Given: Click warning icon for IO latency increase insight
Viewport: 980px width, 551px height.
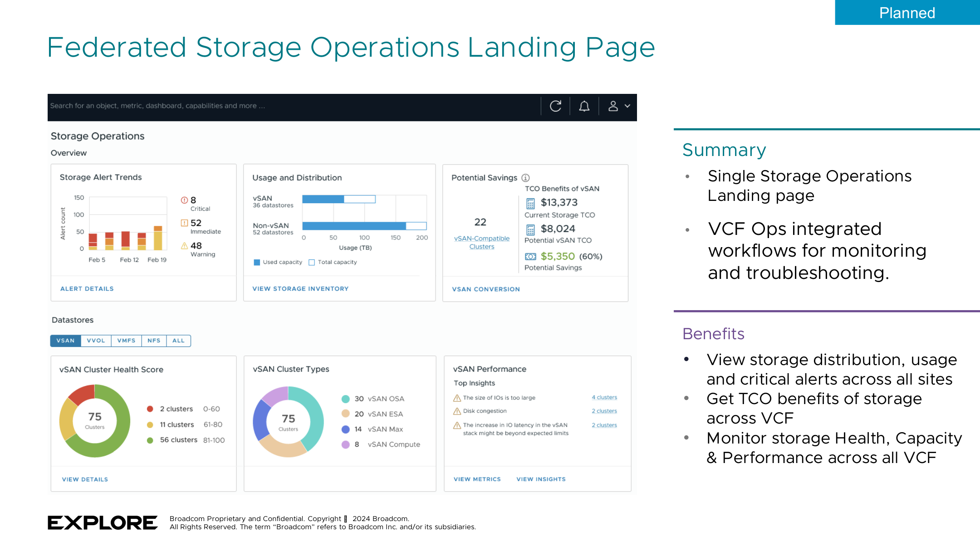Looking at the screenshot, I should tap(457, 425).
